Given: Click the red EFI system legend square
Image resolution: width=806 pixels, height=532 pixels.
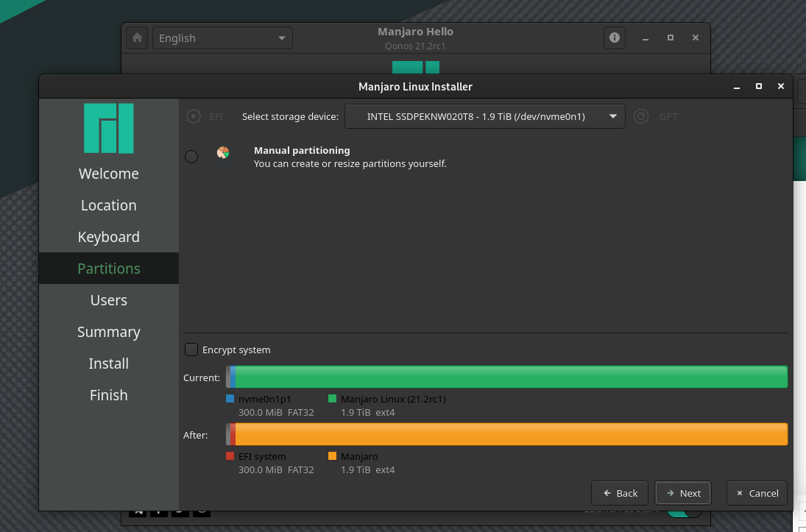Looking at the screenshot, I should click(x=230, y=456).
